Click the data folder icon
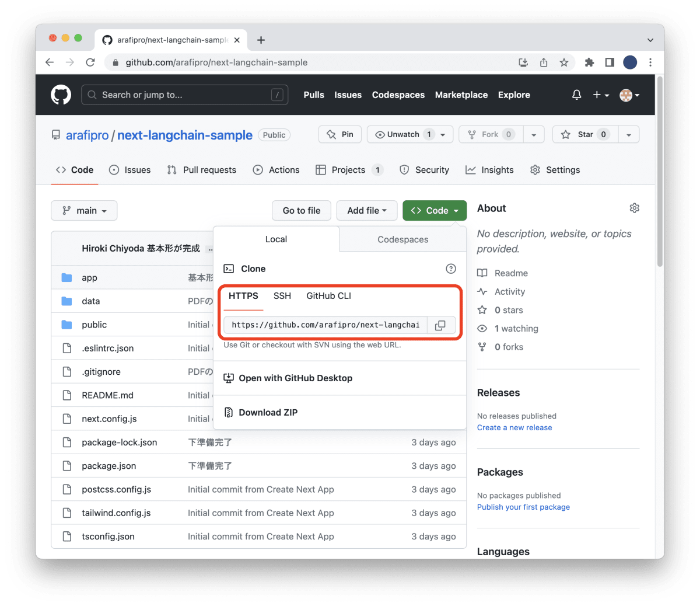 pyautogui.click(x=66, y=301)
